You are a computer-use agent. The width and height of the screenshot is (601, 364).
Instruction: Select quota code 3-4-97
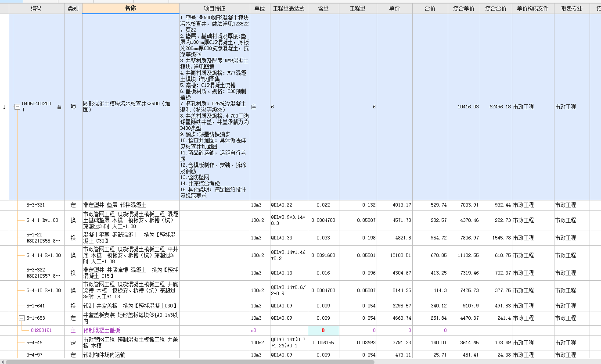click(34, 355)
